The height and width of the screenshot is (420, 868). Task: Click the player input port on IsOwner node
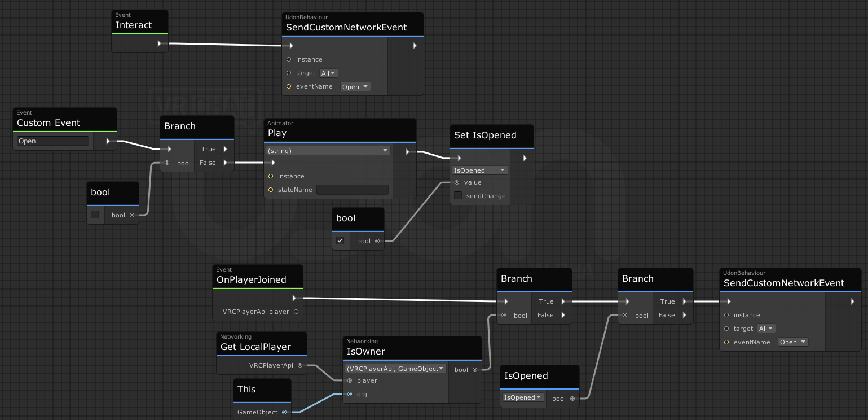click(x=350, y=380)
